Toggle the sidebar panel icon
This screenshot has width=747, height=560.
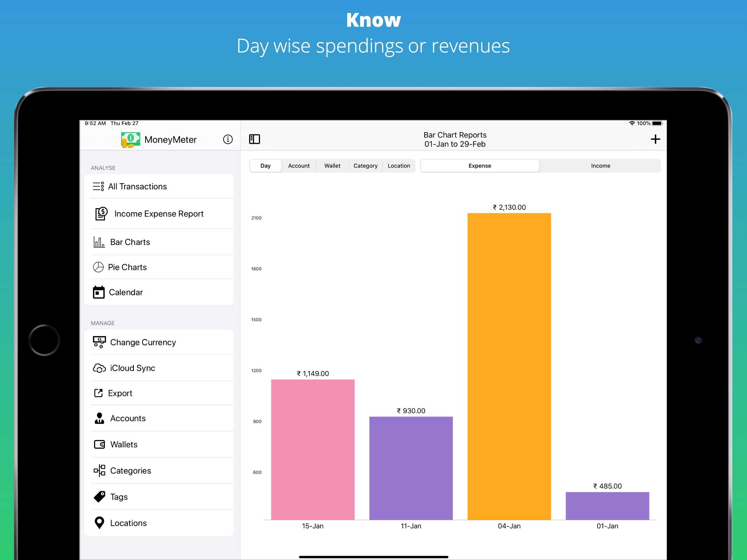tap(254, 139)
